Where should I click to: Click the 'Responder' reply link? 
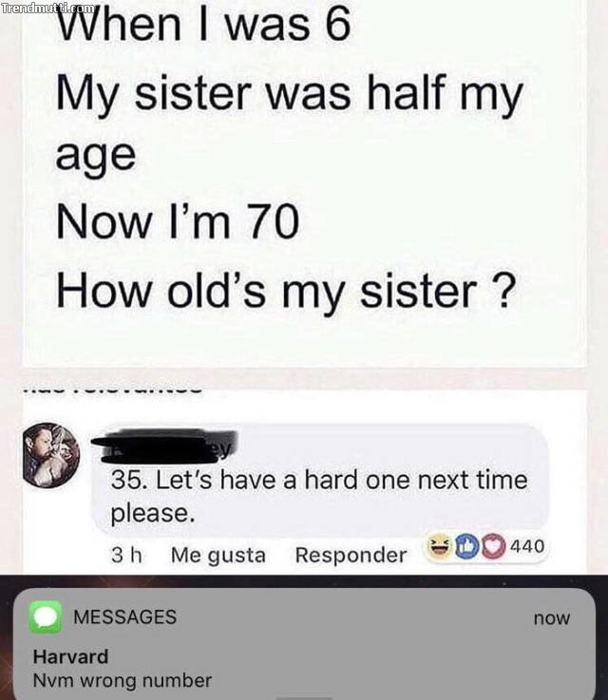click(351, 556)
